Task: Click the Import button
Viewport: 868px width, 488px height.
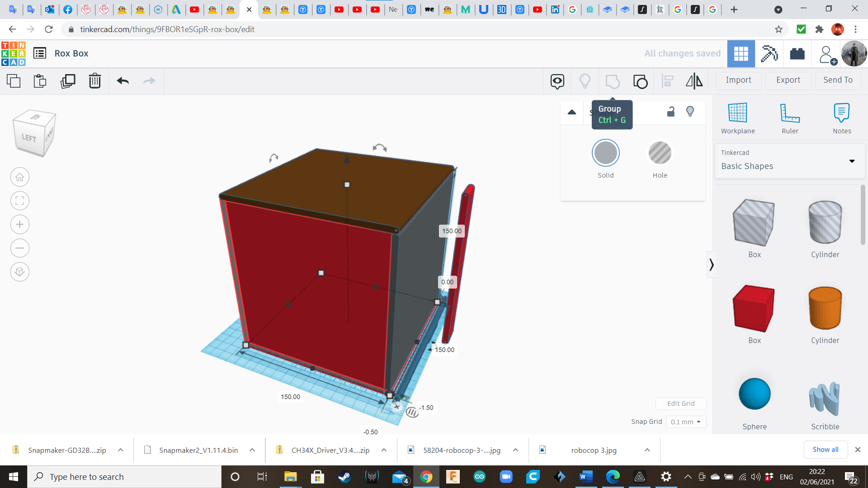Action: 738,80
